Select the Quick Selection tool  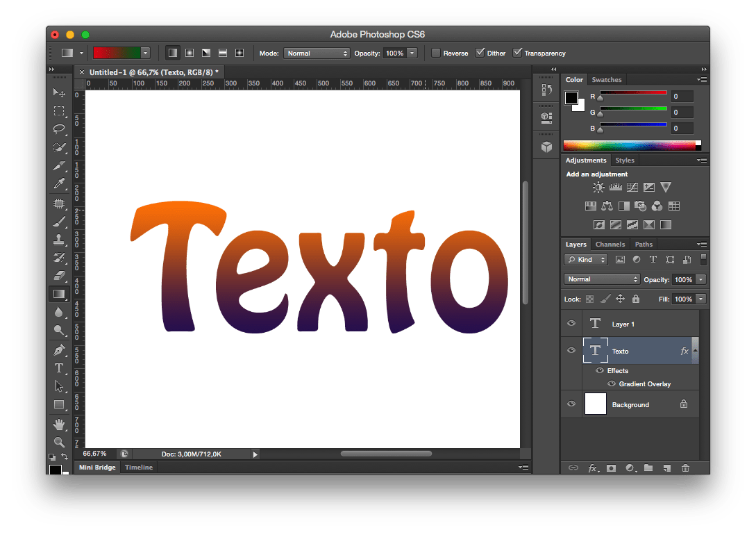[x=59, y=147]
